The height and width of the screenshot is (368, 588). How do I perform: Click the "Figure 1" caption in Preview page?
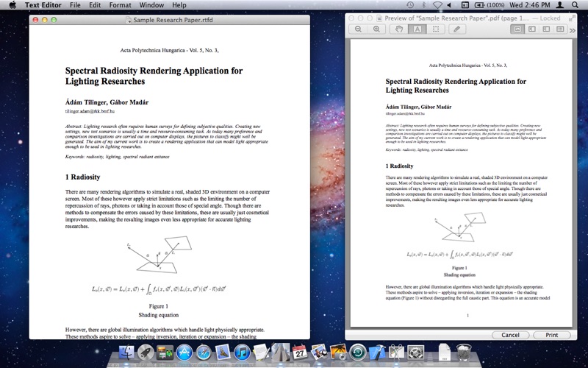459,268
